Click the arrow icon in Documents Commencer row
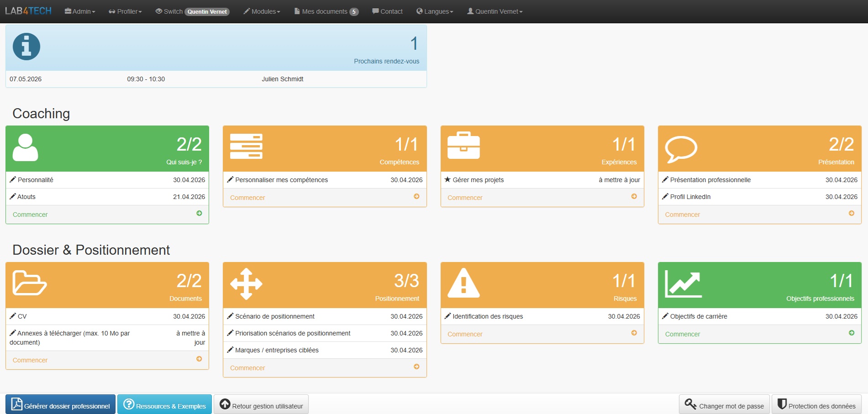The height and width of the screenshot is (414, 868). 199,359
